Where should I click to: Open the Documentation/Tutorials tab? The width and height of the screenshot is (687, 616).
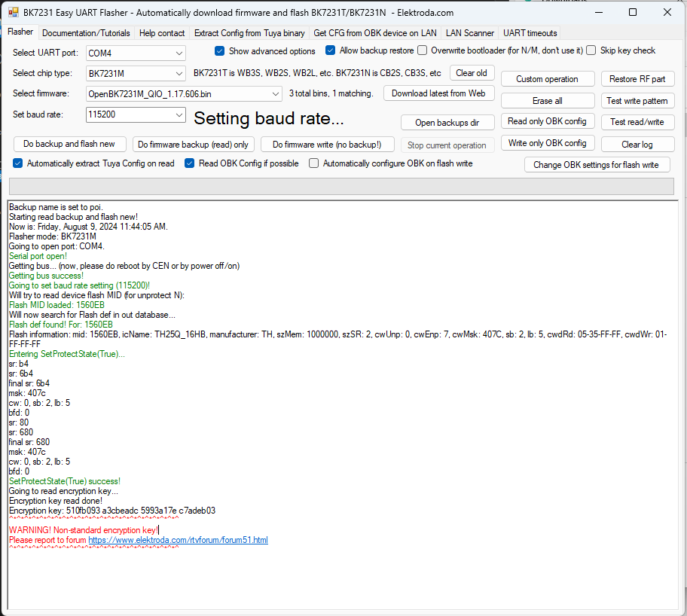pos(86,33)
